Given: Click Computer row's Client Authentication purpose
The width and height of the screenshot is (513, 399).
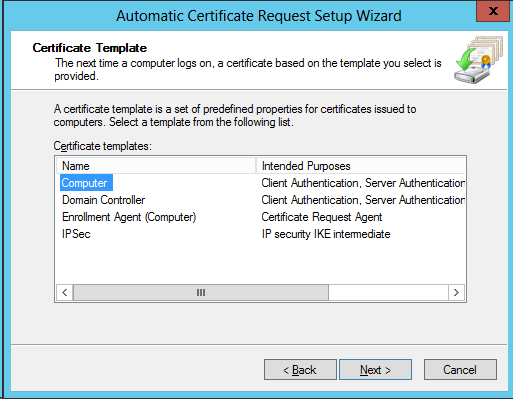Looking at the screenshot, I should pos(363,183).
